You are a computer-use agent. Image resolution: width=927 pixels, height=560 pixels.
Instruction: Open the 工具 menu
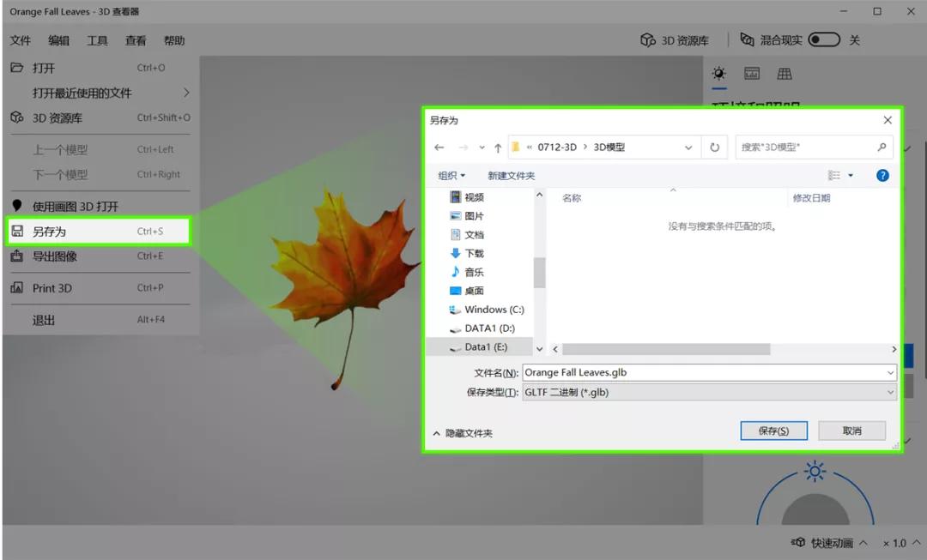(97, 39)
